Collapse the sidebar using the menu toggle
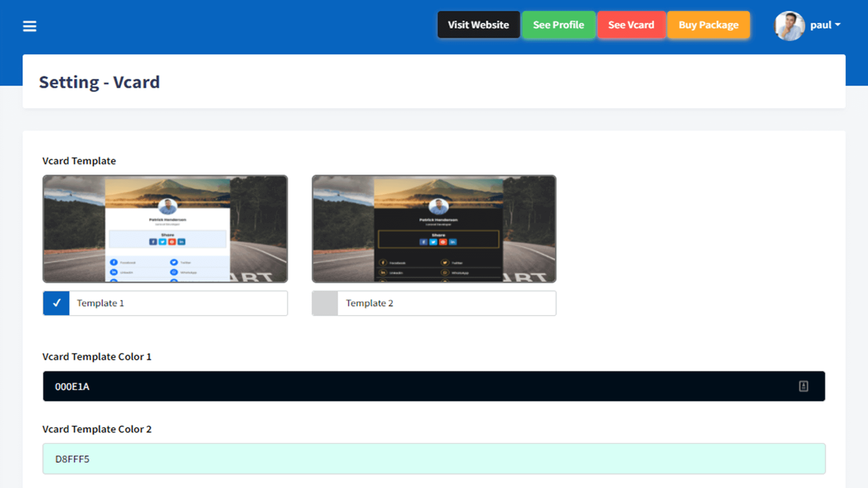 tap(29, 26)
